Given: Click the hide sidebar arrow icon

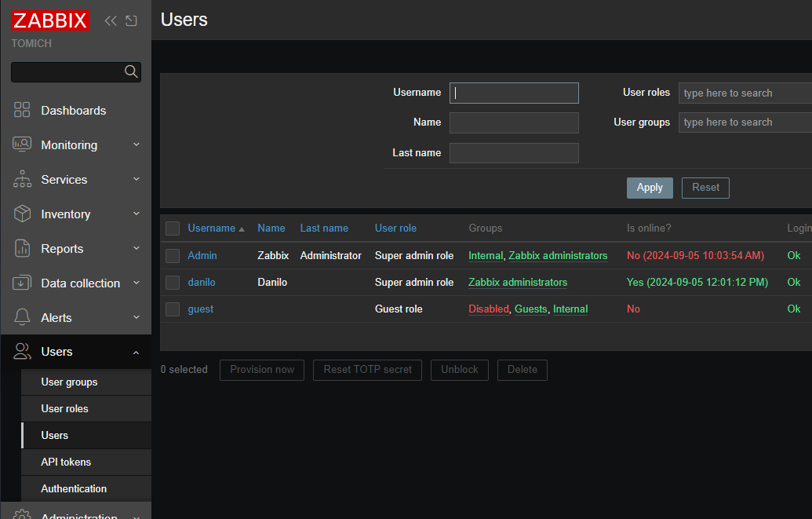Looking at the screenshot, I should pyautogui.click(x=132, y=20).
